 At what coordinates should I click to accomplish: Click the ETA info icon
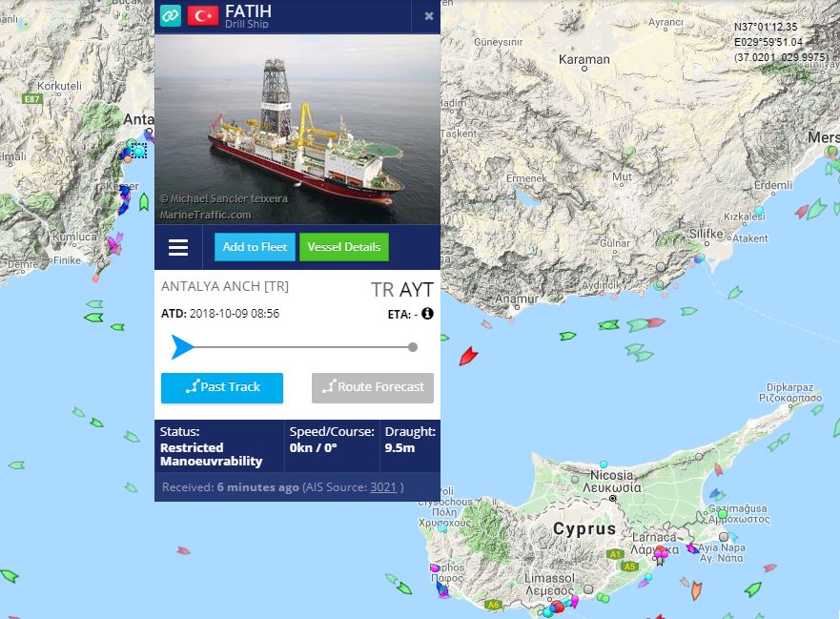coord(427,314)
